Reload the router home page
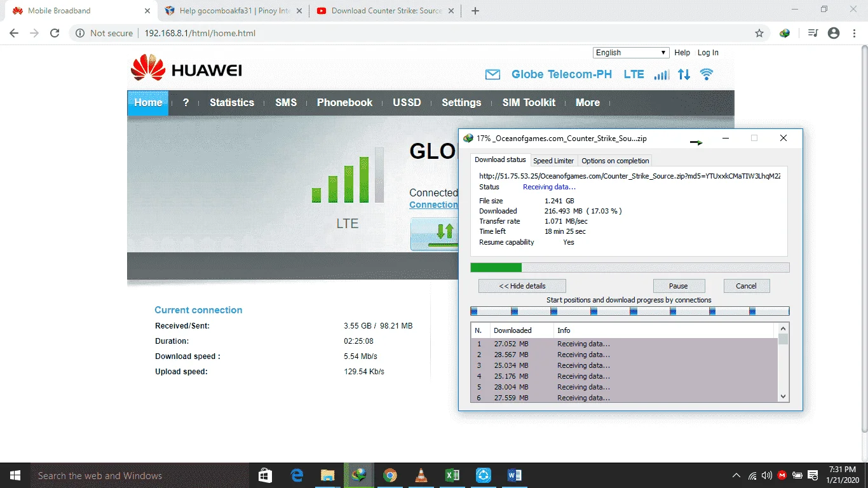Screen dimensions: 868x488 (x=55, y=33)
